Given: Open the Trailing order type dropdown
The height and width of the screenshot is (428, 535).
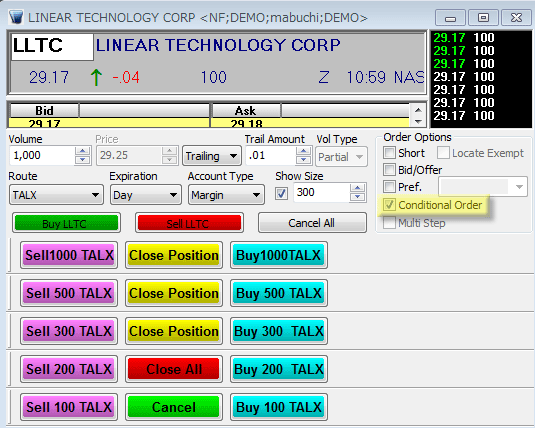Looking at the screenshot, I should (212, 156).
